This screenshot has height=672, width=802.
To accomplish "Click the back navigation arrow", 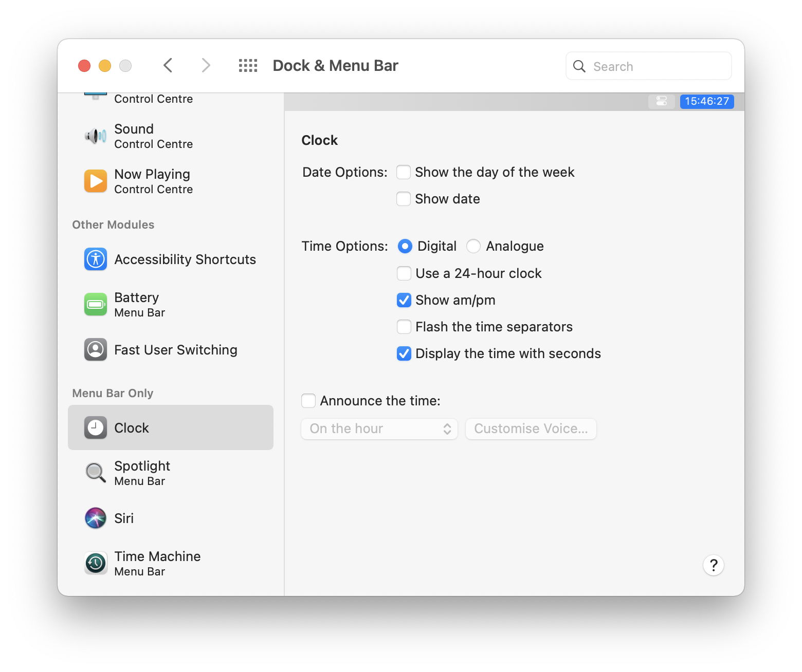I will coord(168,65).
